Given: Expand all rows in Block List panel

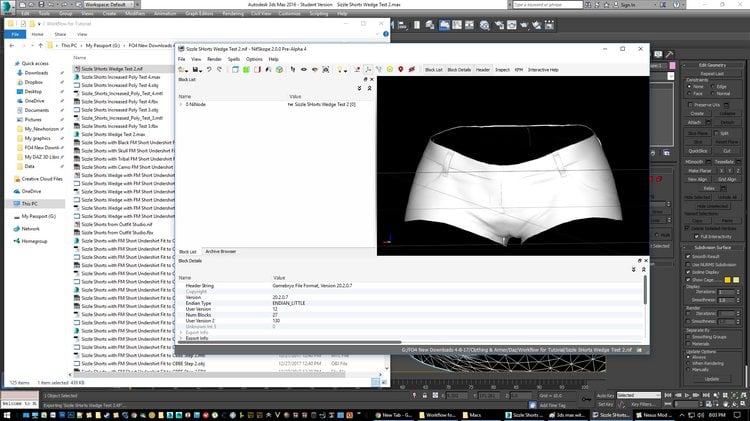Looking at the screenshot, I should point(359,89).
